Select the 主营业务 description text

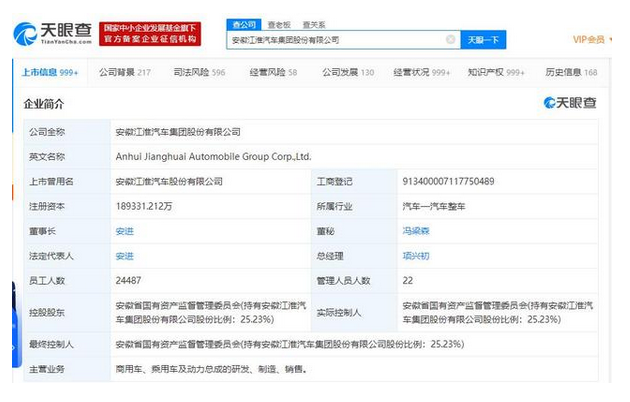coord(212,369)
